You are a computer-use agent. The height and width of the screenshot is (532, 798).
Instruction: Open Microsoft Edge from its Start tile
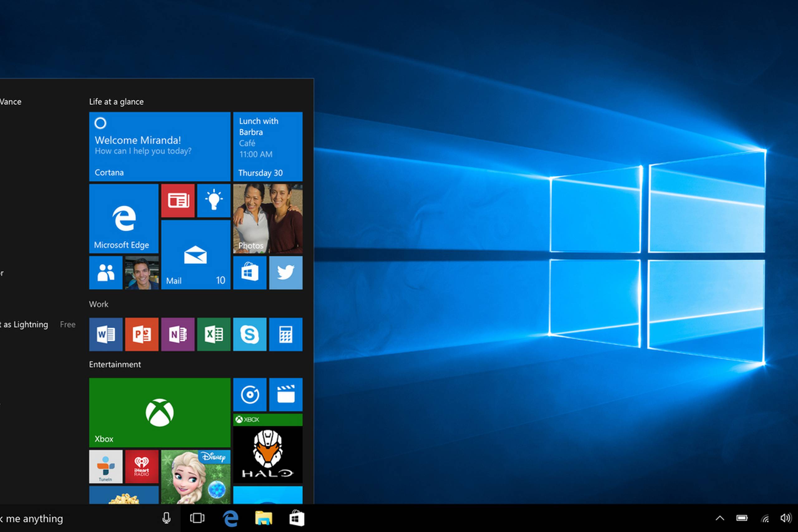coord(123,219)
